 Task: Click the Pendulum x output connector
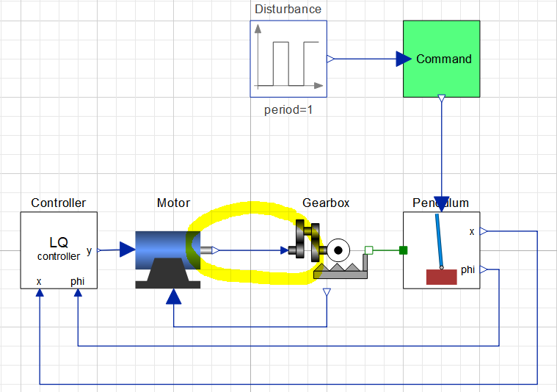(484, 231)
